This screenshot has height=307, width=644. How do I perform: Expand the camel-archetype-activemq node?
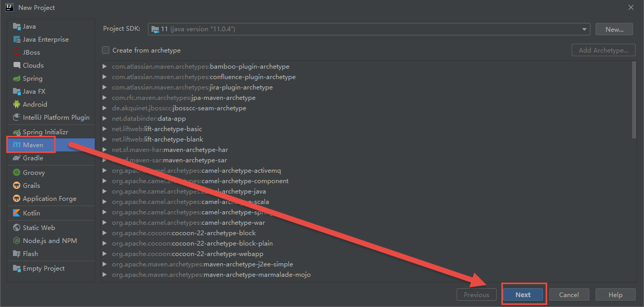click(x=105, y=171)
